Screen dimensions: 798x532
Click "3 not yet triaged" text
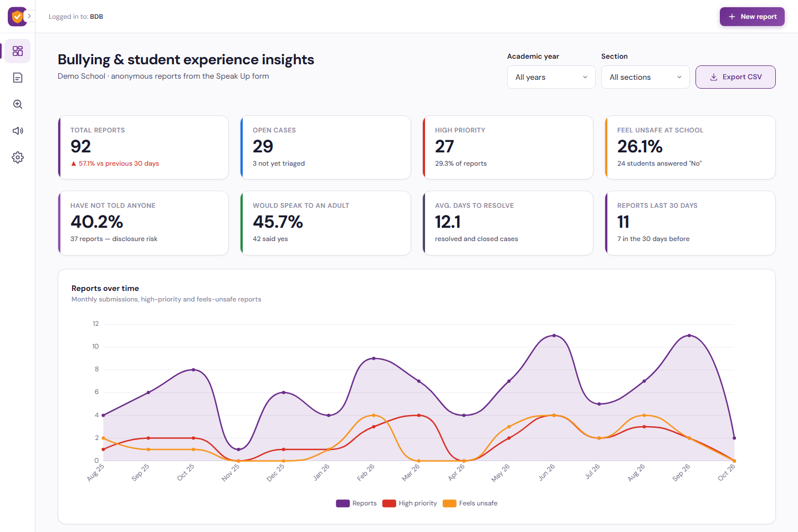click(279, 163)
